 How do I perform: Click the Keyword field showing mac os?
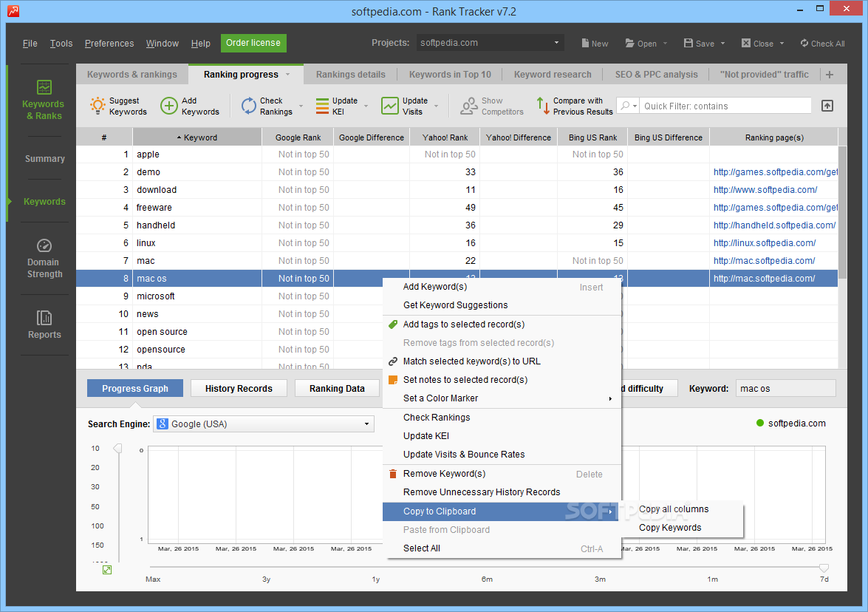point(785,389)
